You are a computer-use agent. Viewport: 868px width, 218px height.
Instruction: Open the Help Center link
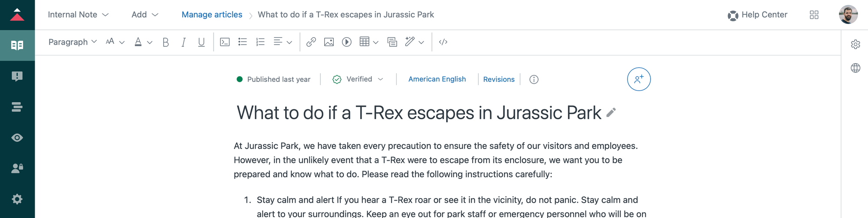(757, 15)
